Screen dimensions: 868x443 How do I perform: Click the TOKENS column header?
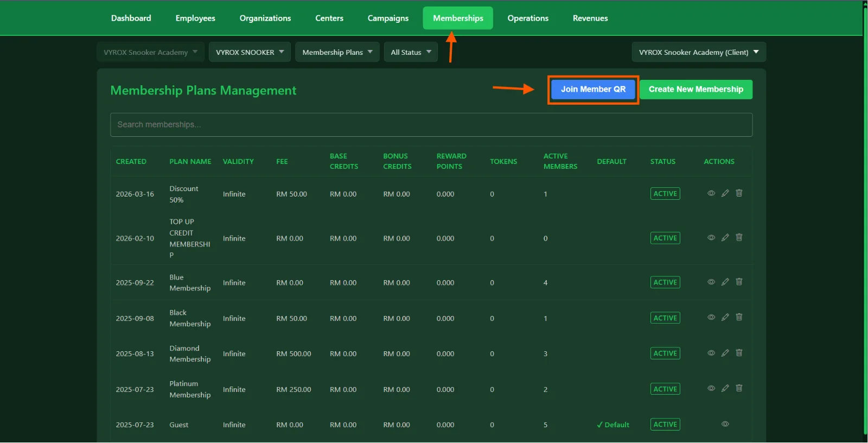(503, 162)
